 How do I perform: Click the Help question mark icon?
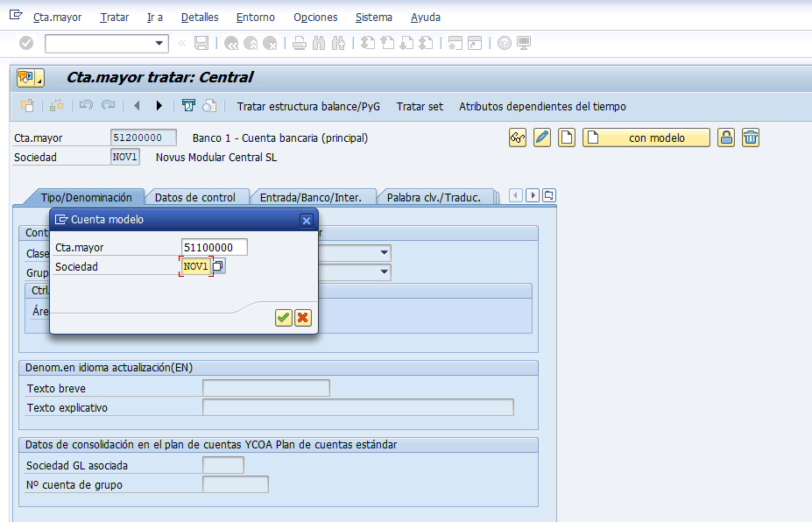coord(505,43)
